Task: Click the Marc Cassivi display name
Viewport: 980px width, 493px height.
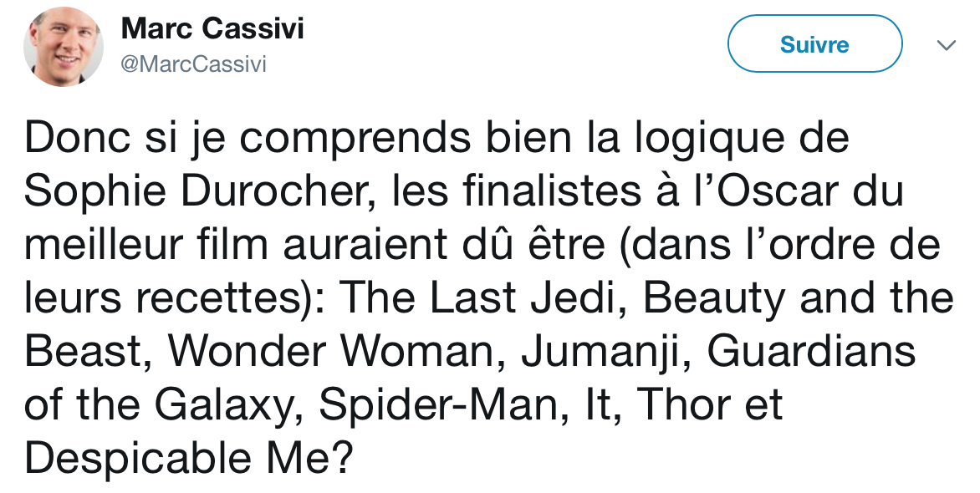Action: tap(212, 28)
